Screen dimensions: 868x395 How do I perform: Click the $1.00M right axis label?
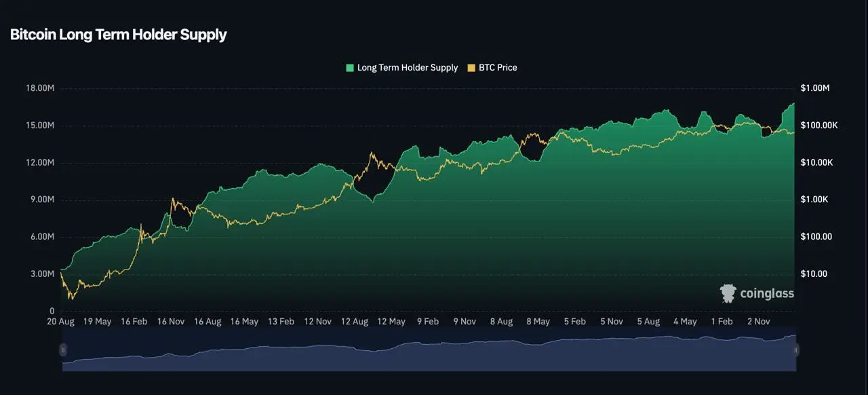[815, 88]
